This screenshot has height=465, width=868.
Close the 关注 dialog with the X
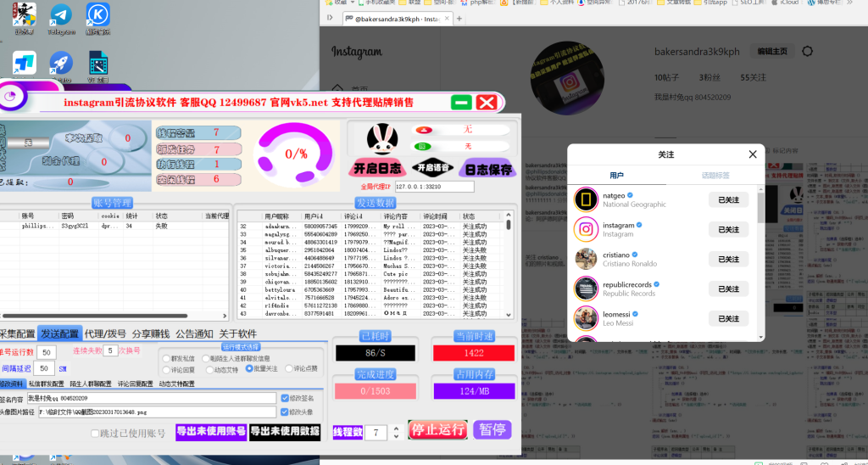(752, 154)
